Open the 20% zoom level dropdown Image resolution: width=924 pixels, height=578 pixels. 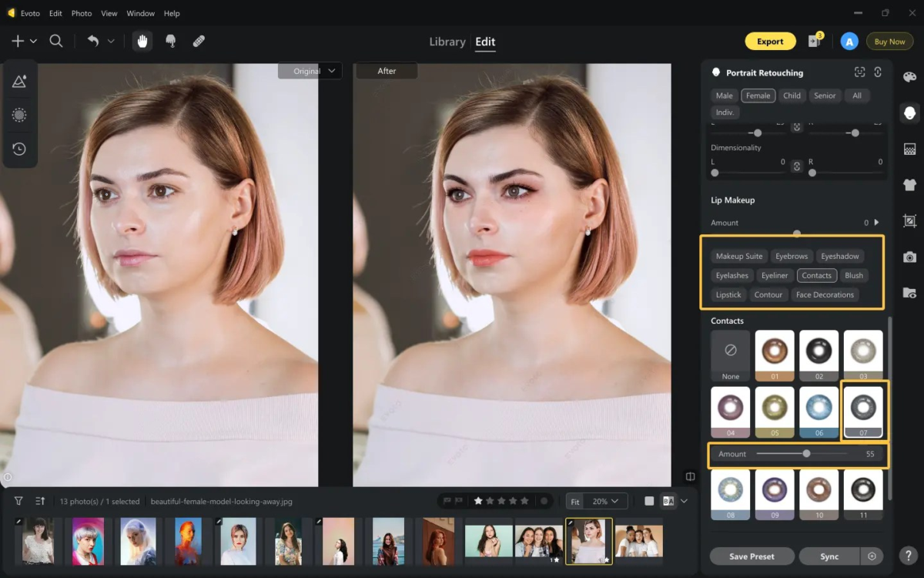[x=606, y=501]
